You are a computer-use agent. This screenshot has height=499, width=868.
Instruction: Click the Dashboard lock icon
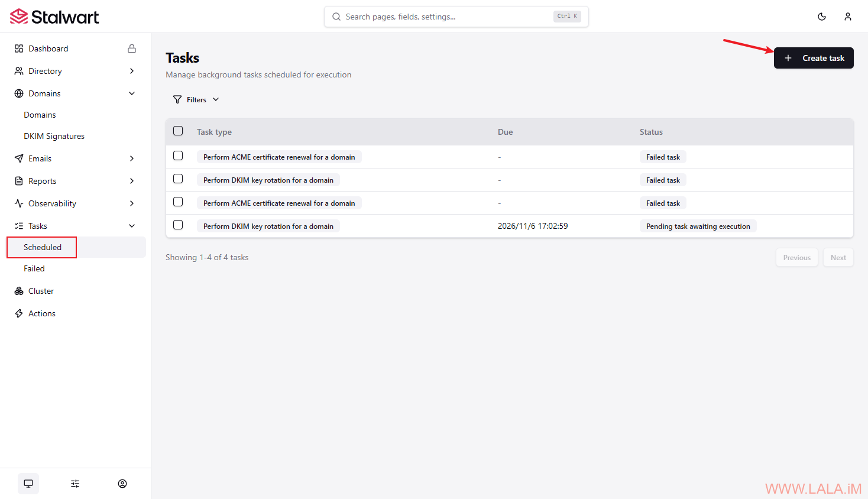tap(132, 48)
